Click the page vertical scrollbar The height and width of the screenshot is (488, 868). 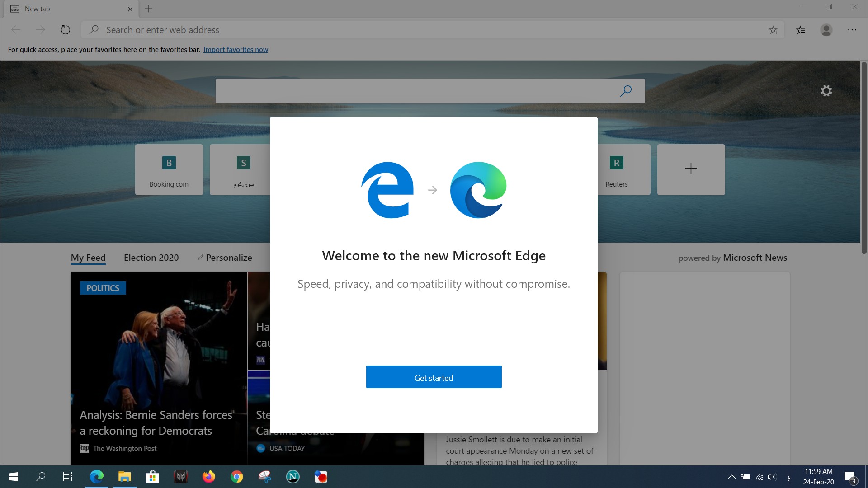tap(864, 158)
